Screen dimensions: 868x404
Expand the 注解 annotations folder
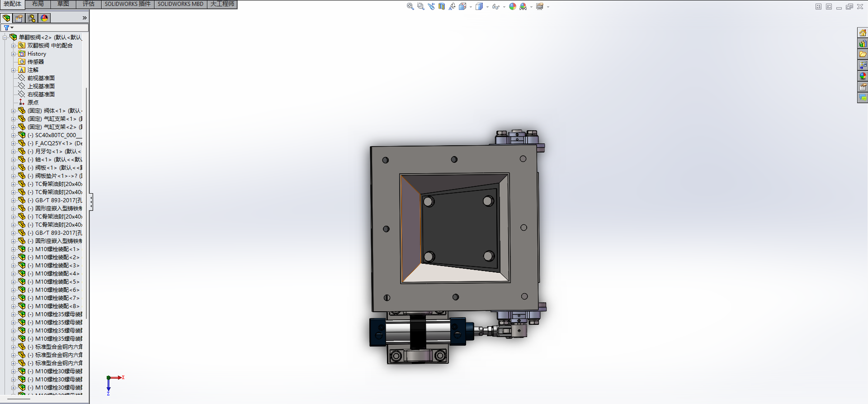click(14, 70)
